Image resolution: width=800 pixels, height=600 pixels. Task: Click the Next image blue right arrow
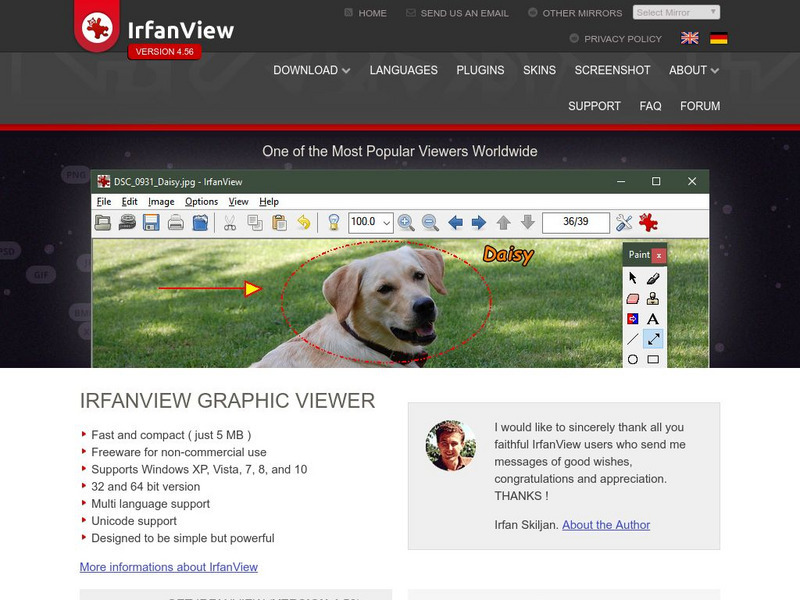[x=479, y=222]
